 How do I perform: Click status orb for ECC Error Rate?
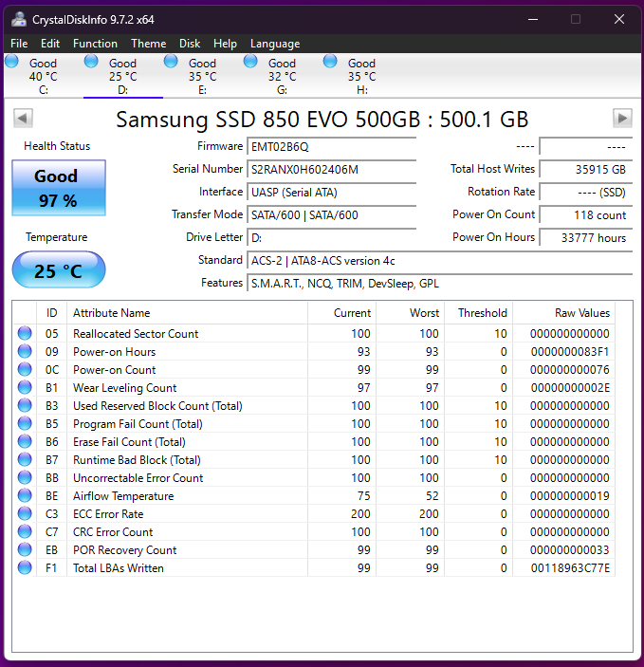tap(25, 513)
